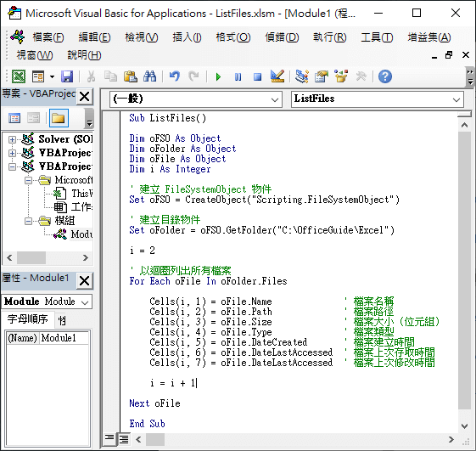Expand the Solver project node
This screenshot has width=476, height=451.
click(x=12, y=139)
